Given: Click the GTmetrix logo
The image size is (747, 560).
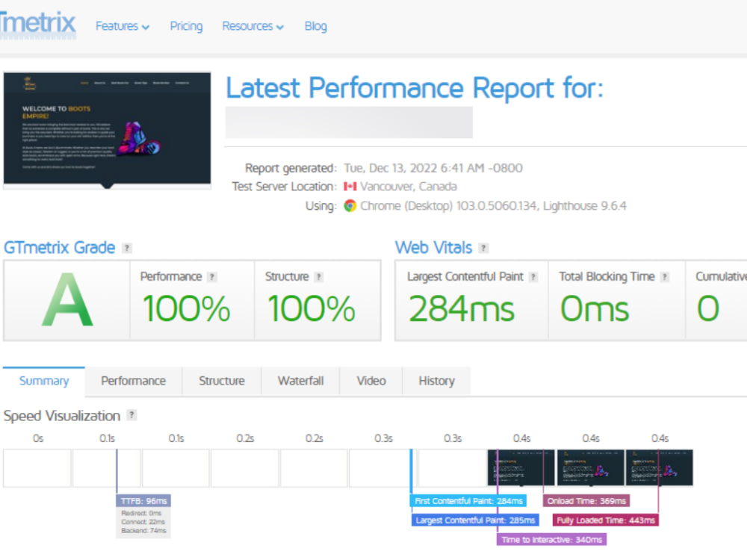Looking at the screenshot, I should click(37, 24).
